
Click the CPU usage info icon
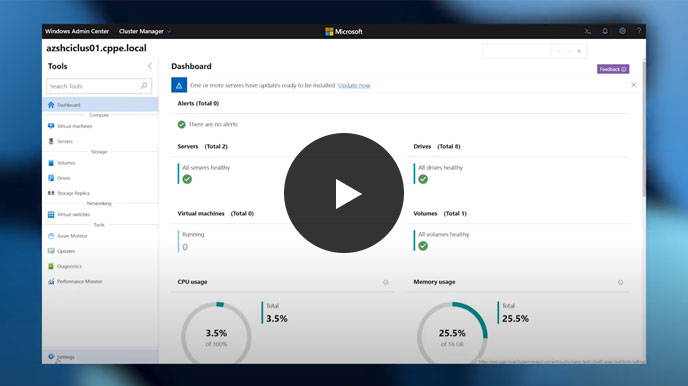click(386, 282)
